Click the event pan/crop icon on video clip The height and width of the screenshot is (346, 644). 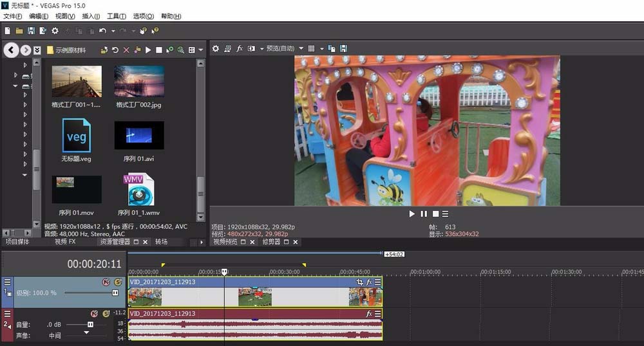coord(360,282)
